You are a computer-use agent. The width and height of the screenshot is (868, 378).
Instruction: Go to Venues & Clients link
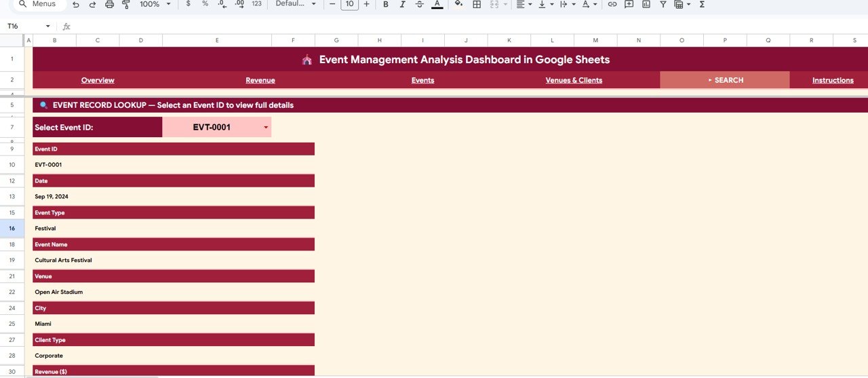pyautogui.click(x=574, y=80)
